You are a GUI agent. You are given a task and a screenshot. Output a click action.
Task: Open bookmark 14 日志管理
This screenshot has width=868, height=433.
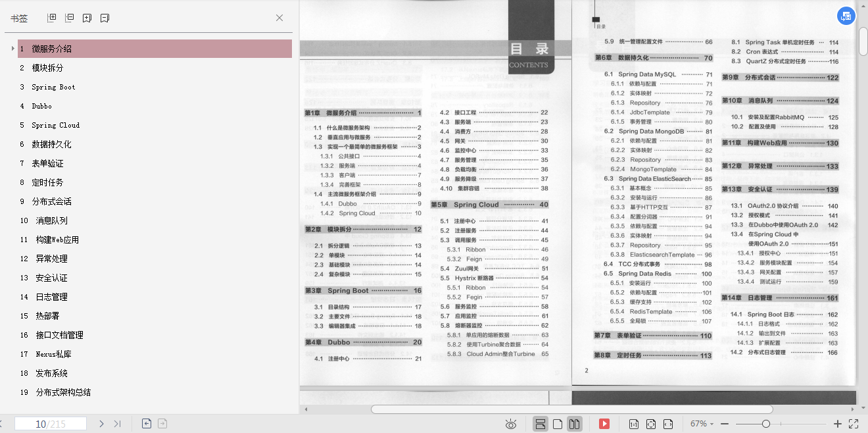(x=155, y=297)
